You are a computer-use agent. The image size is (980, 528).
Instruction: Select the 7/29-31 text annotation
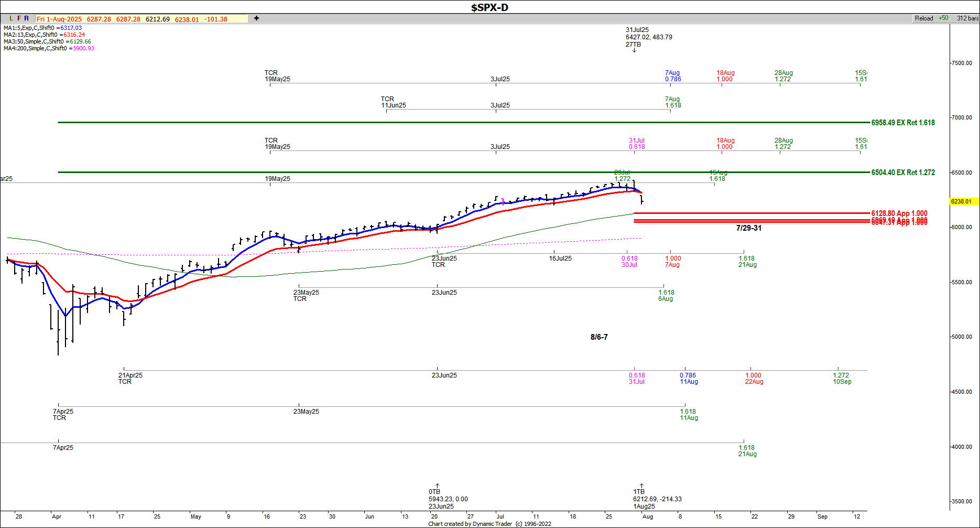748,228
